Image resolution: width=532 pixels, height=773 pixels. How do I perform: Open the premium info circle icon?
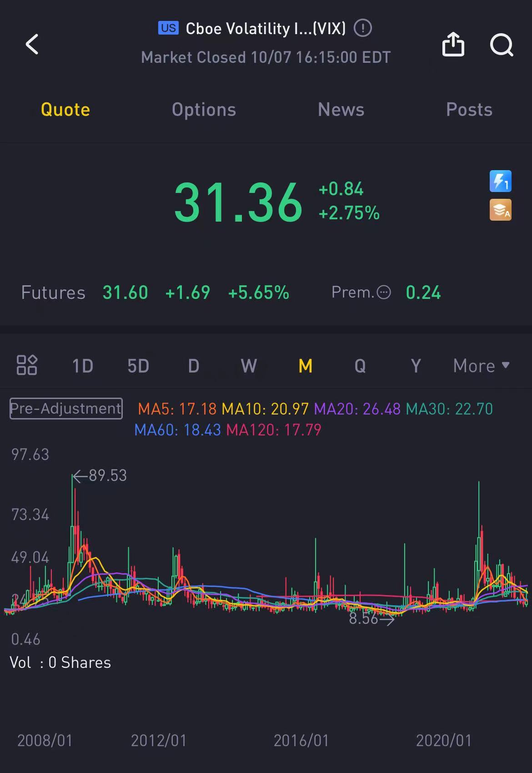[384, 292]
